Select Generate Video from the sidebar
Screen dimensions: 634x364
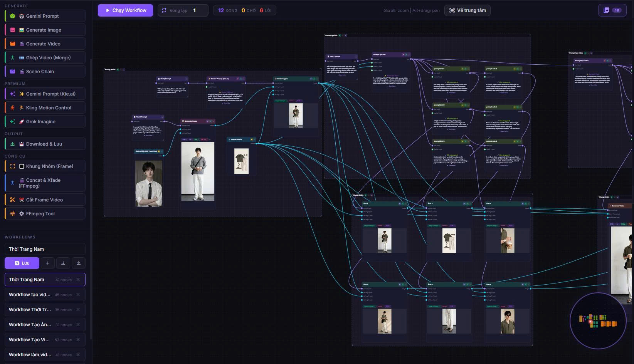[x=45, y=44]
